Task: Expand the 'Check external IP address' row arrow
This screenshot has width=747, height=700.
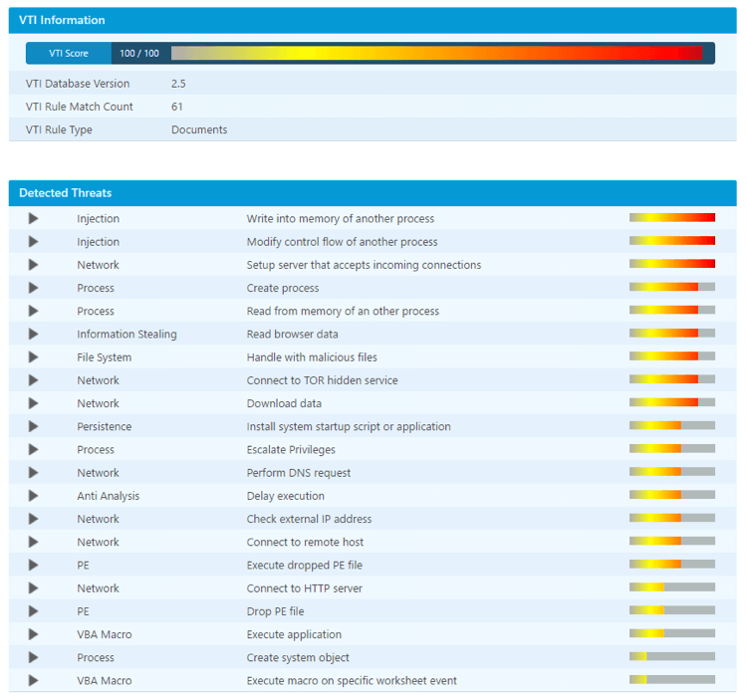Action: (33, 519)
